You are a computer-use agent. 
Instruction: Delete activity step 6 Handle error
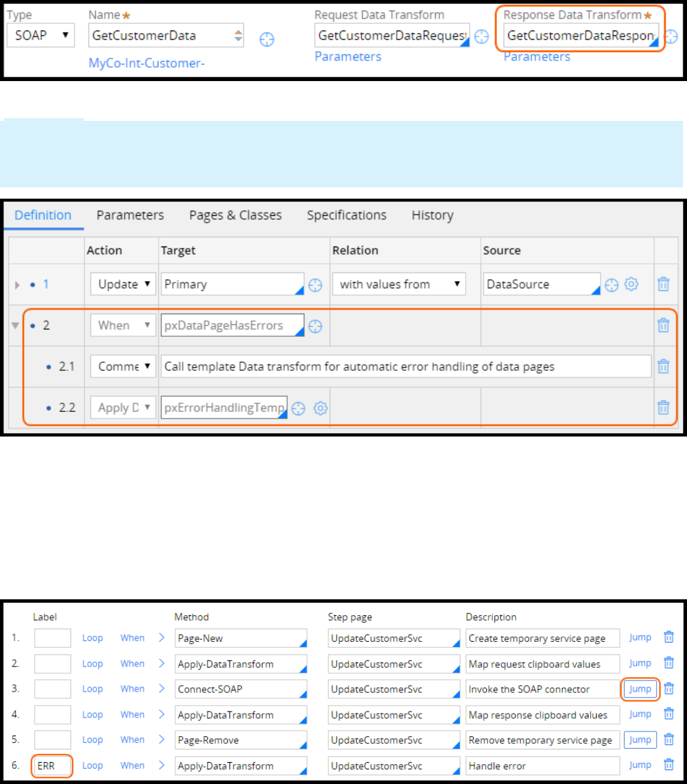coord(669,765)
